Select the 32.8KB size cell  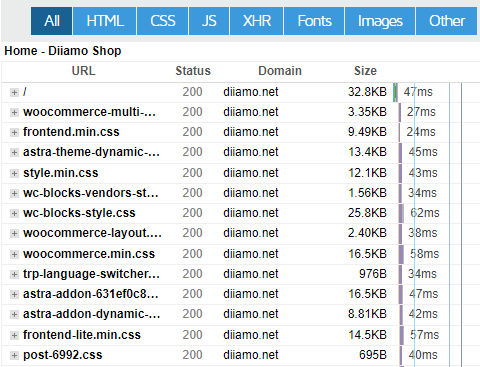[367, 92]
